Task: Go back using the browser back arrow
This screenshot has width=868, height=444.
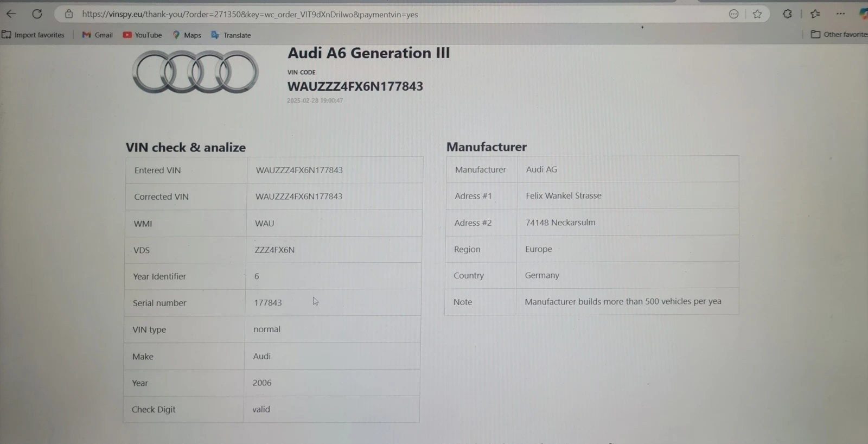Action: click(11, 14)
